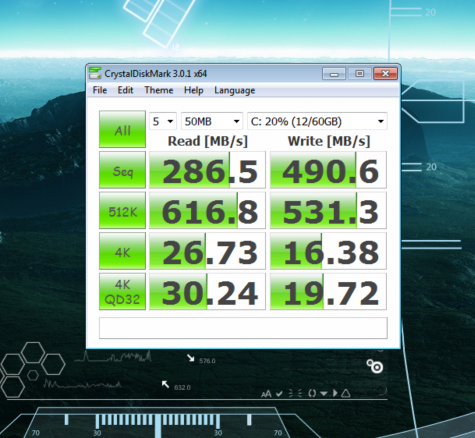
Task: Click the desktop widget AA icon
Action: click(266, 395)
